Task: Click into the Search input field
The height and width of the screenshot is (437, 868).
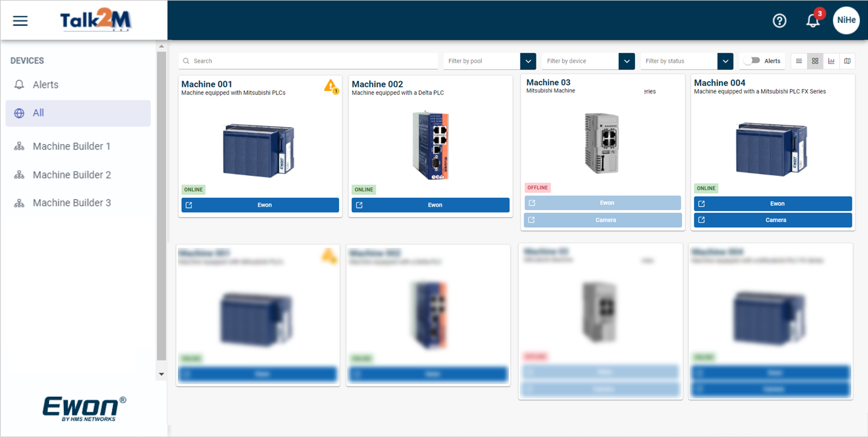Action: 308,61
